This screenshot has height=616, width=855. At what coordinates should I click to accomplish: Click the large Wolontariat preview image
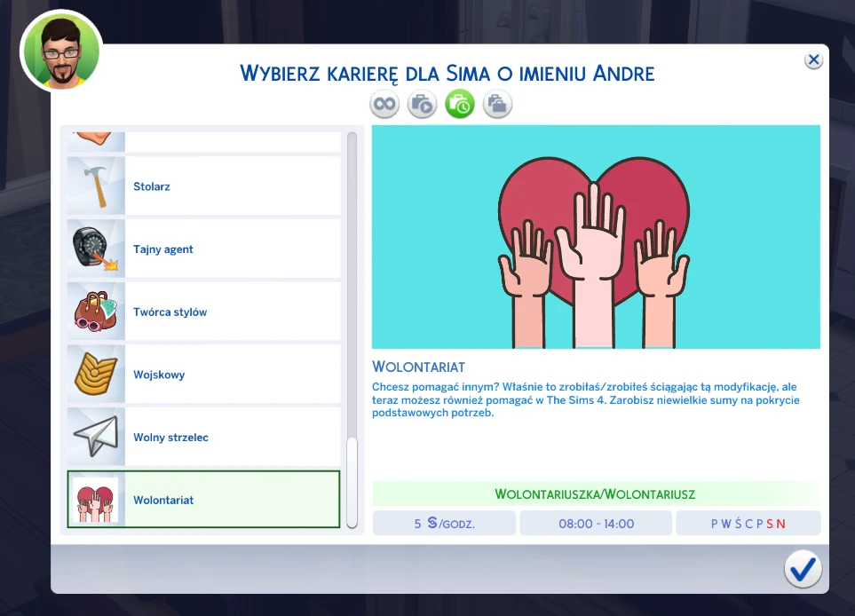[596, 237]
